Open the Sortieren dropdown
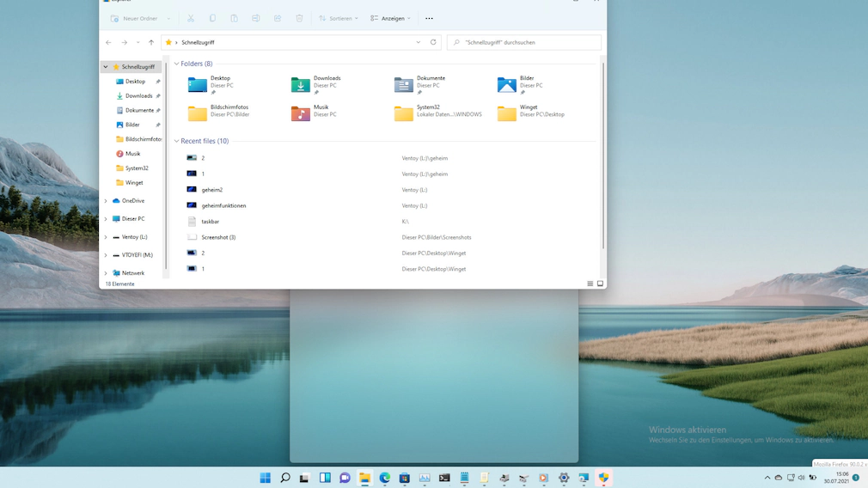The image size is (868, 488). [x=339, y=18]
